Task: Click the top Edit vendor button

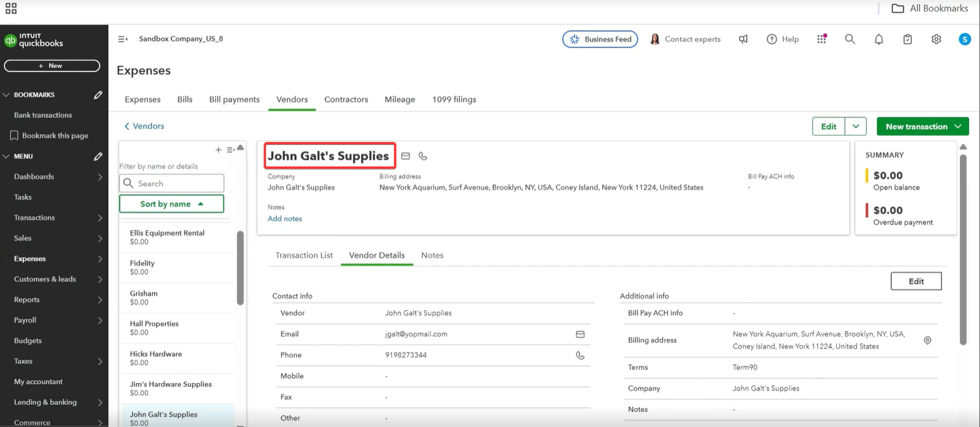Action: pyautogui.click(x=829, y=127)
